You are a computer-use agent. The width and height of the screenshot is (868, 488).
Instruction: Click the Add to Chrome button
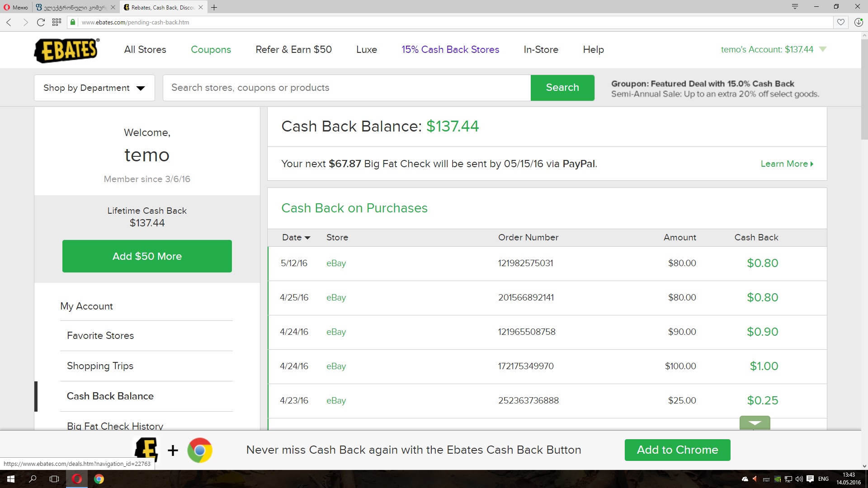coord(677,450)
